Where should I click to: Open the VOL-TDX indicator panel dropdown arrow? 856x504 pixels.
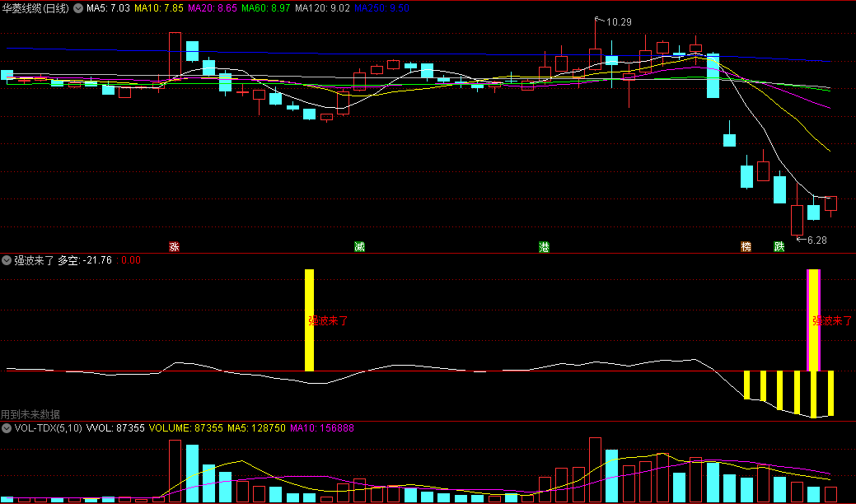7,428
